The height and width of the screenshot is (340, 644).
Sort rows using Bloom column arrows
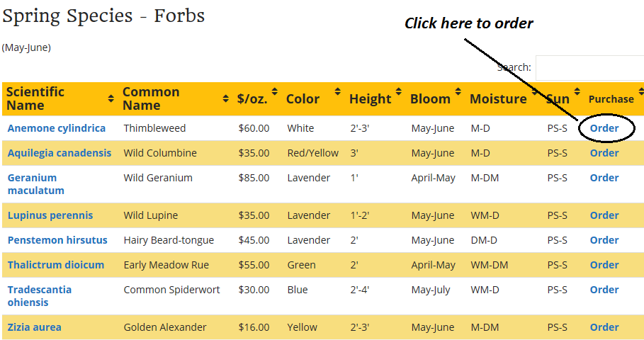click(458, 91)
